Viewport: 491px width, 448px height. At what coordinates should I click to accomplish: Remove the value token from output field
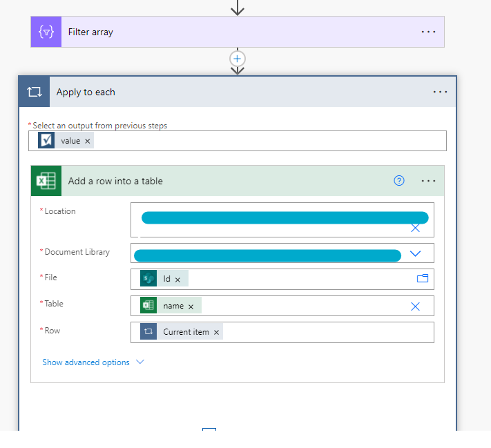(88, 141)
